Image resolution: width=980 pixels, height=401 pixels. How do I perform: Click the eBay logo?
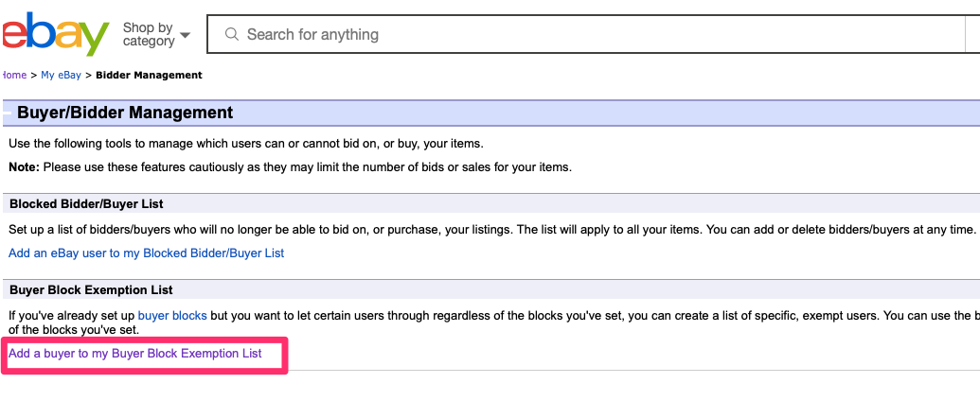(55, 35)
